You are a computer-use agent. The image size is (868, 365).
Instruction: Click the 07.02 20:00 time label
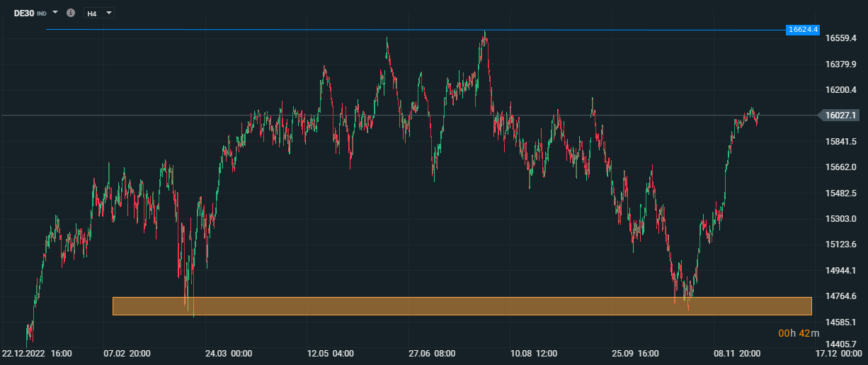(x=126, y=353)
